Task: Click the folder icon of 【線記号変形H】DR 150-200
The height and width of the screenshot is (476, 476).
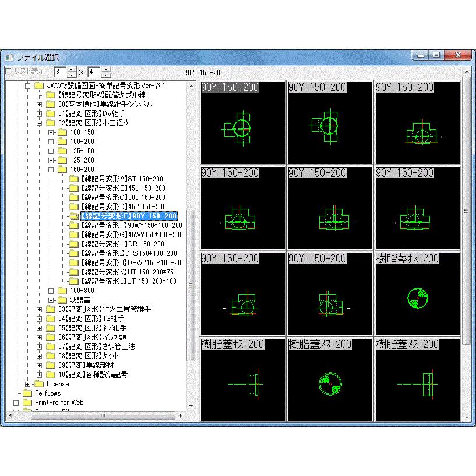Action: point(73,244)
